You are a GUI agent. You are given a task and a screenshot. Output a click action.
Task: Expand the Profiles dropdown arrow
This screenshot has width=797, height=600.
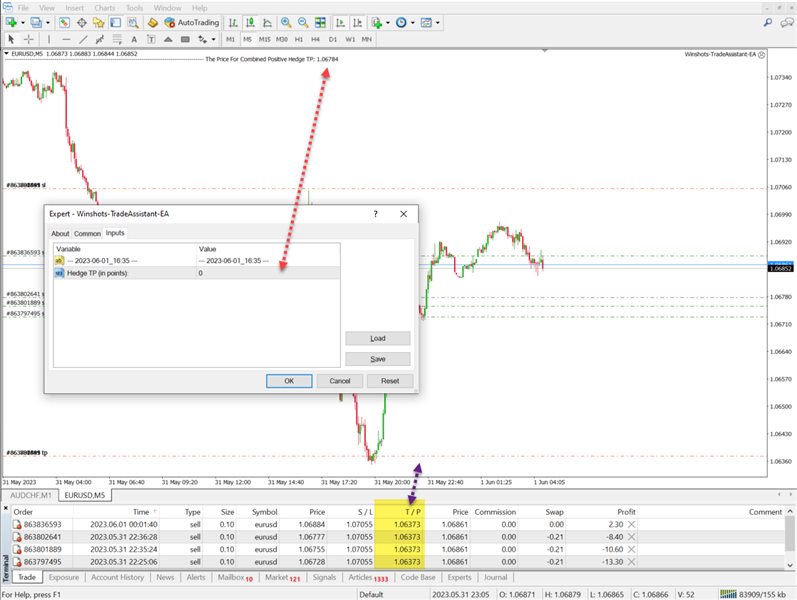[48, 22]
